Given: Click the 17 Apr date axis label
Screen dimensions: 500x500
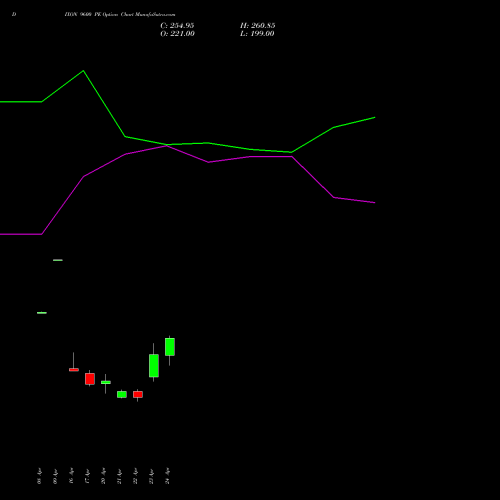Looking at the screenshot, I should [x=87, y=476].
